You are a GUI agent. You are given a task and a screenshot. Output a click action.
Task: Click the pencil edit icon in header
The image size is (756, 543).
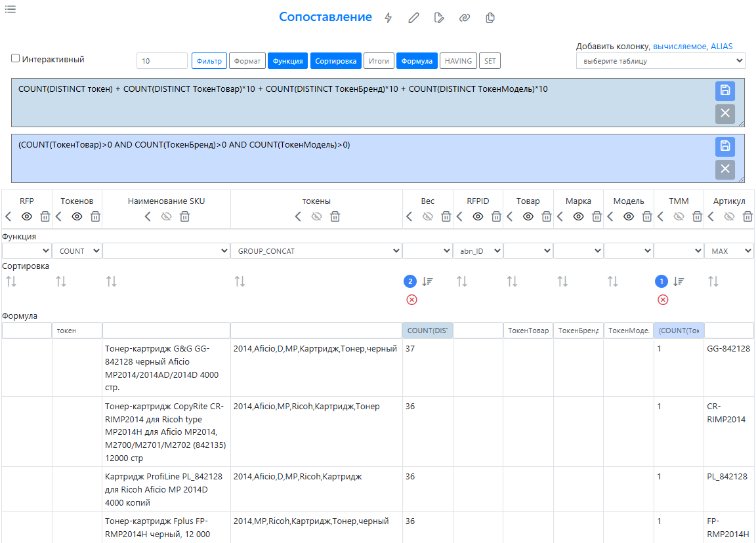tap(413, 18)
